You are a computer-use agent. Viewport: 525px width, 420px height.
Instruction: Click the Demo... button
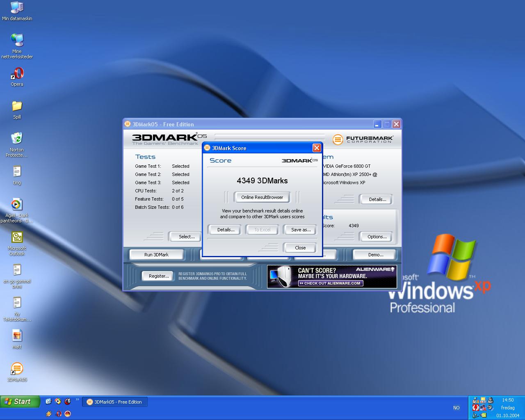pyautogui.click(x=376, y=255)
